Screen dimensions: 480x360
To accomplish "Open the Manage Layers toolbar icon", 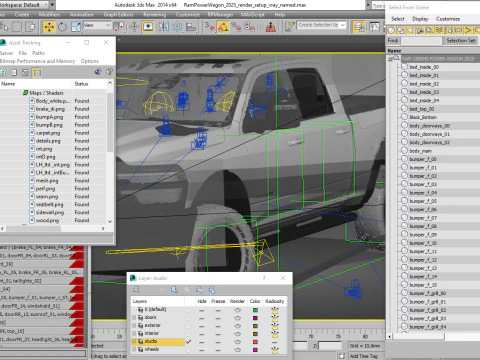I will 359,27.
